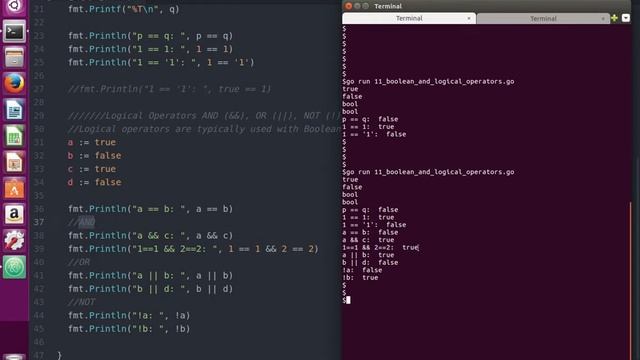Open the Ubuntu Dash search icon
Image resolution: width=640 pixels, height=360 pixels.
click(14, 6)
